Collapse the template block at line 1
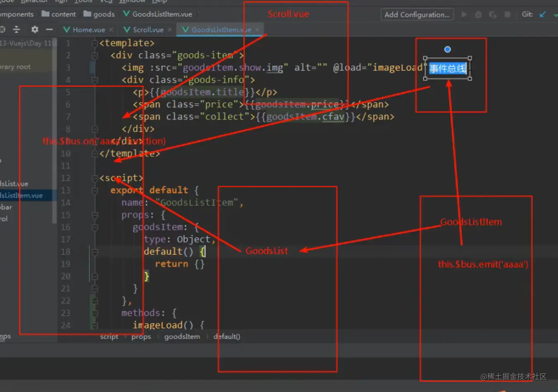The height and width of the screenshot is (392, 558). 95,43
